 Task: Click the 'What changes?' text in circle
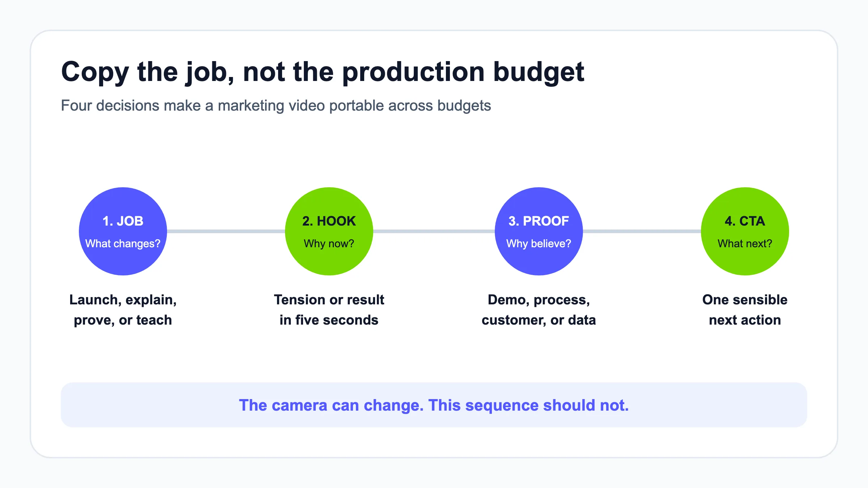pyautogui.click(x=123, y=244)
